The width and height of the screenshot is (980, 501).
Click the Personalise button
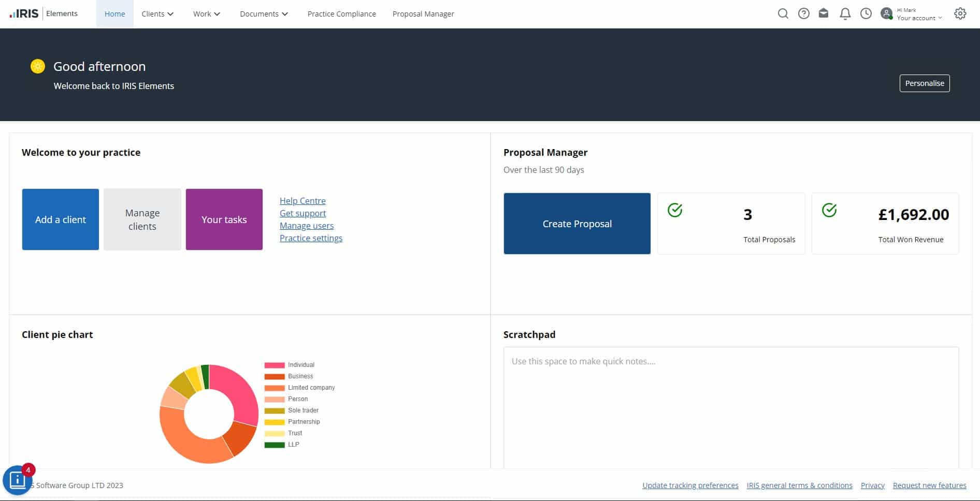[x=924, y=83]
